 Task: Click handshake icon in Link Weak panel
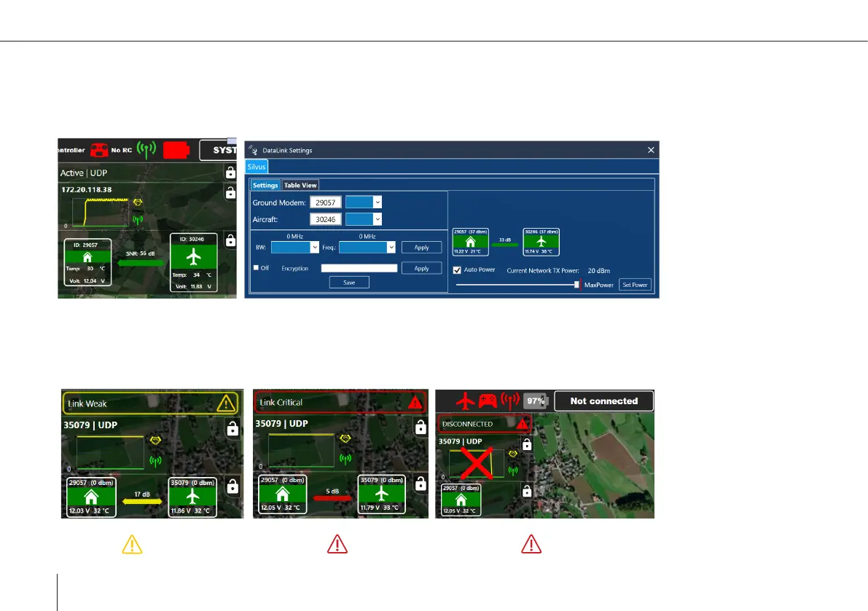tap(155, 440)
